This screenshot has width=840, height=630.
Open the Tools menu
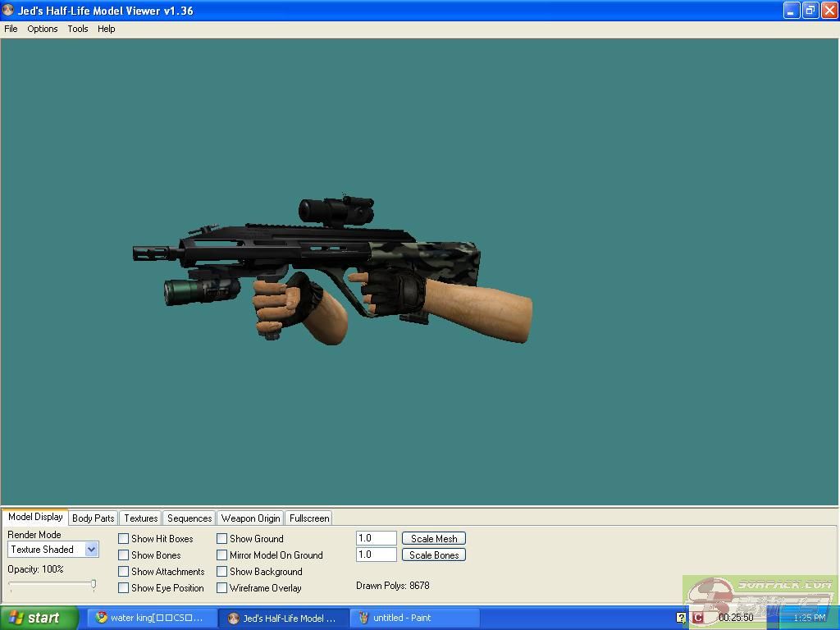[x=78, y=29]
